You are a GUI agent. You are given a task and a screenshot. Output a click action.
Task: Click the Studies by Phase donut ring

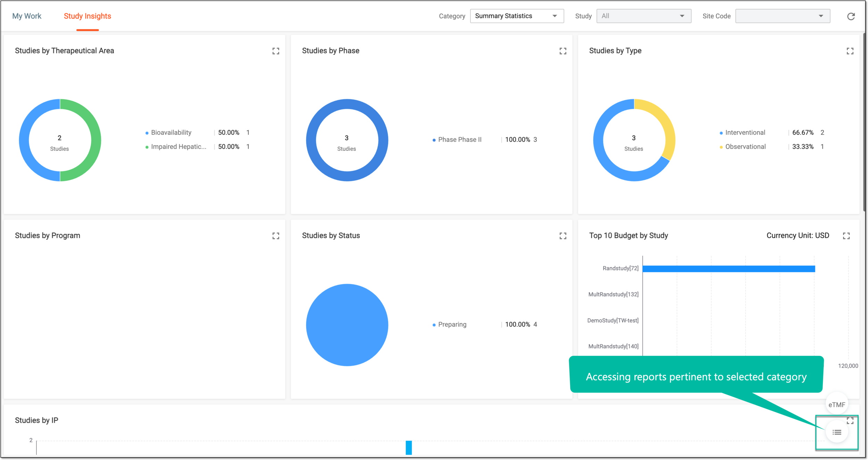347,104
